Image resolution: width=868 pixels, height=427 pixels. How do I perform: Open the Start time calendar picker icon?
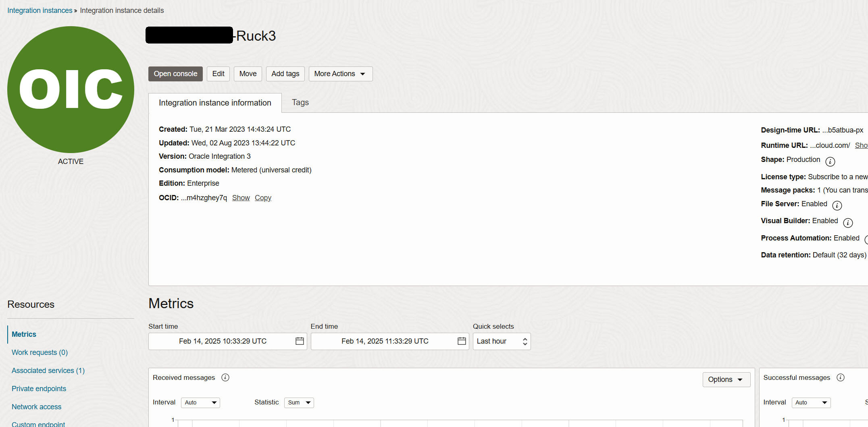coord(300,341)
